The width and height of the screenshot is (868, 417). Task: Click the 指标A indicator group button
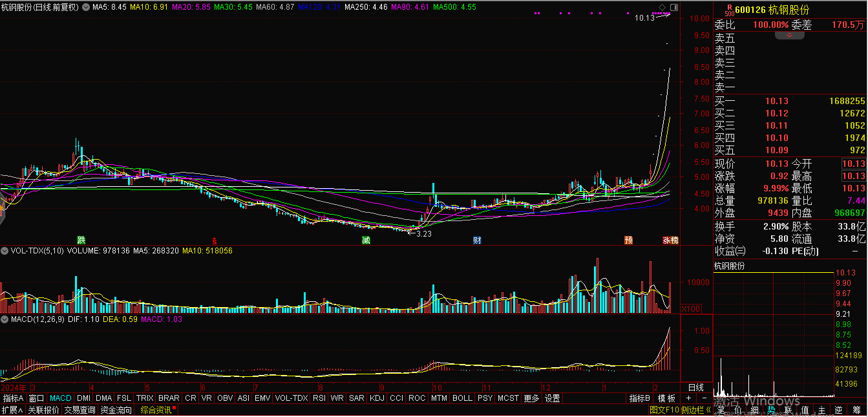click(x=13, y=398)
